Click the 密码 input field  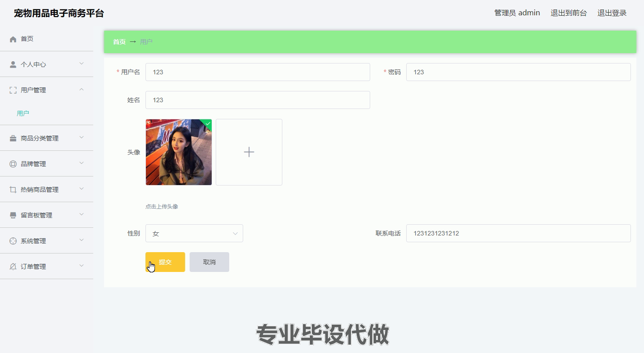pos(518,72)
